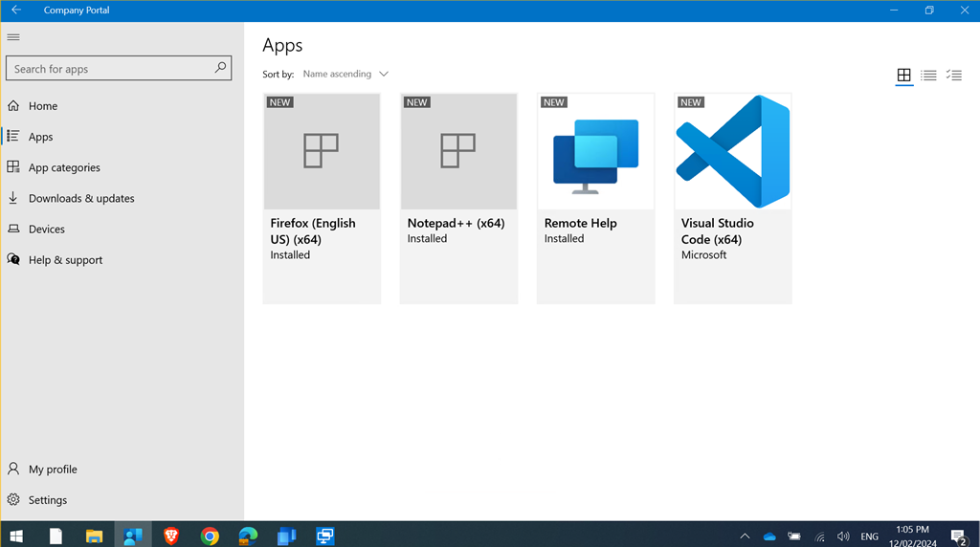Switch to multi-select list view
980x547 pixels.
point(953,76)
